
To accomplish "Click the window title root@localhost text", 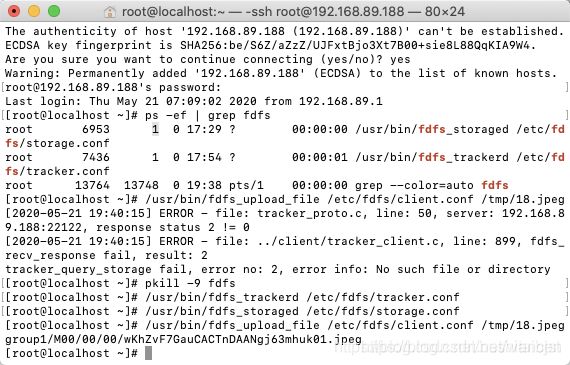I will [x=293, y=12].
